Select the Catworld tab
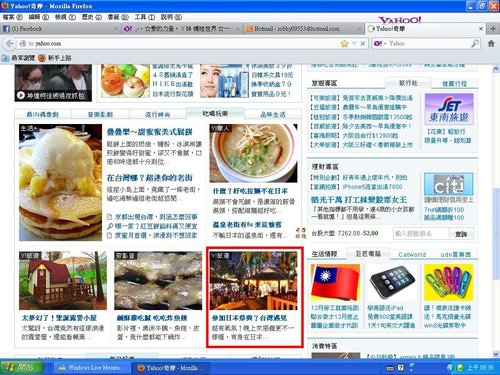500x375 pixels. click(x=412, y=254)
